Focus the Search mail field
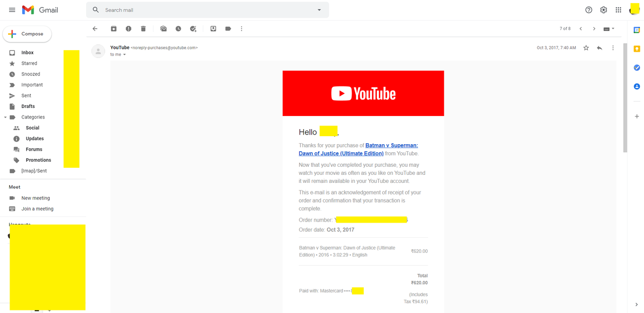 point(207,10)
